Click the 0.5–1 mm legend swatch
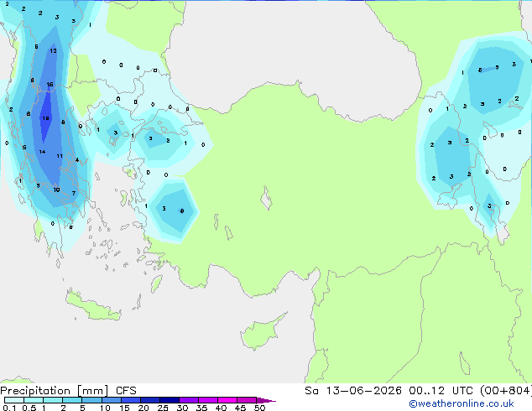 pyautogui.click(x=34, y=400)
